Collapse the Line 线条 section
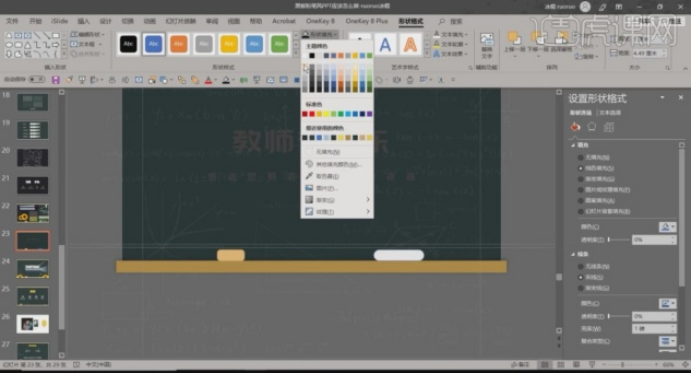This screenshot has height=373, width=692. [x=573, y=254]
